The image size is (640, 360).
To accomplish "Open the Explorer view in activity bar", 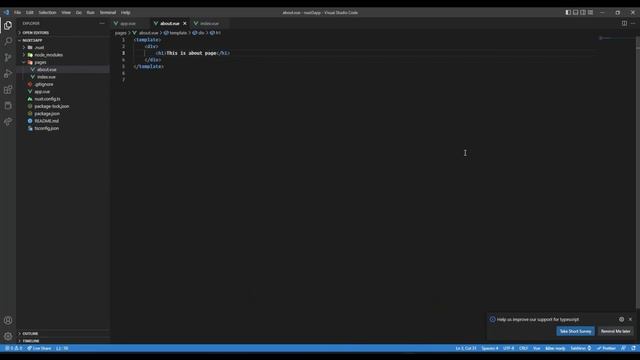I will (8, 25).
